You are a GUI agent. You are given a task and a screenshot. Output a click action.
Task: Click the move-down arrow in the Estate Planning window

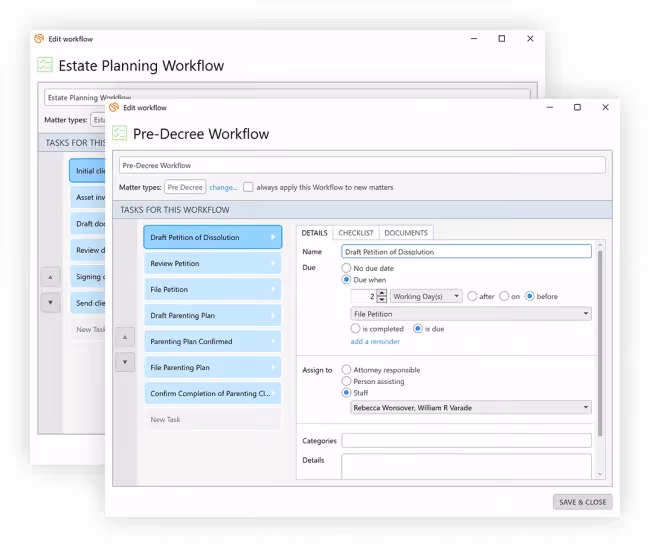[x=50, y=303]
